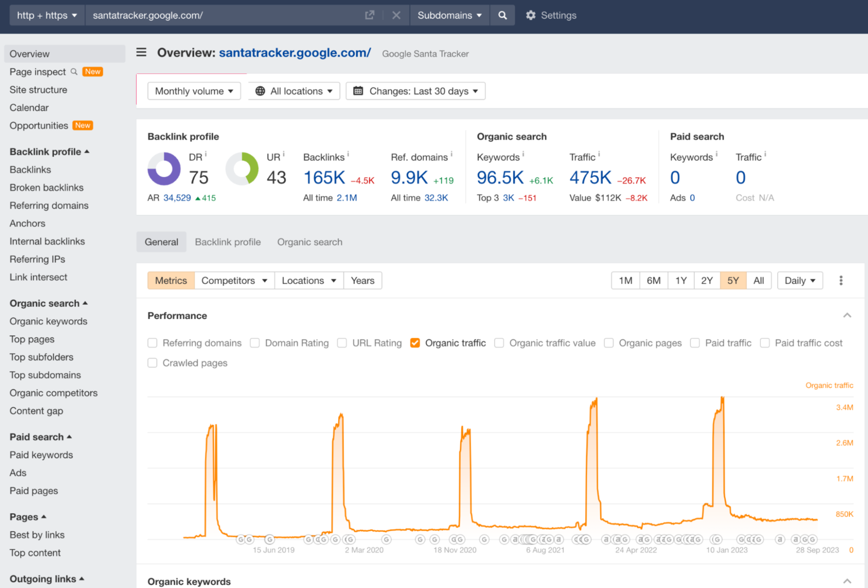Enable the Domain Rating checkbox

click(255, 343)
